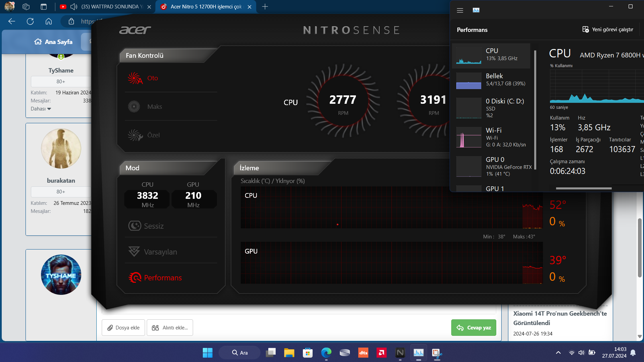
Task: Open Snipping Tool on the taskbar
Action: coord(437,353)
